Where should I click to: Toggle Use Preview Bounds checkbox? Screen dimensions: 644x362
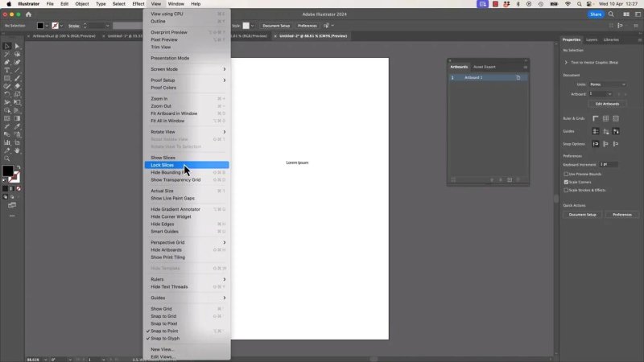(x=566, y=174)
